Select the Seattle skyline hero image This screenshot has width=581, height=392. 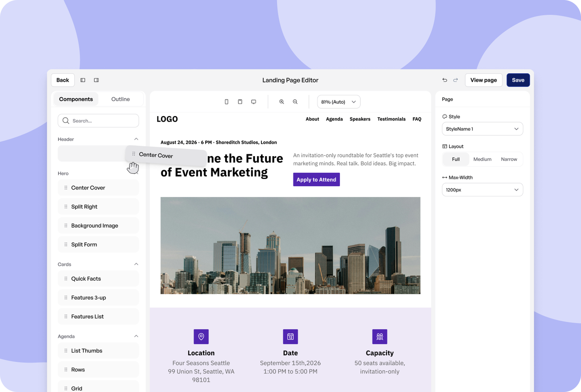(x=290, y=246)
